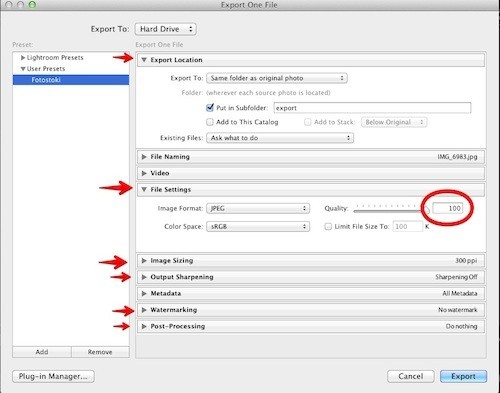Expand the File Naming section
The width and height of the screenshot is (500, 393).
(x=144, y=157)
